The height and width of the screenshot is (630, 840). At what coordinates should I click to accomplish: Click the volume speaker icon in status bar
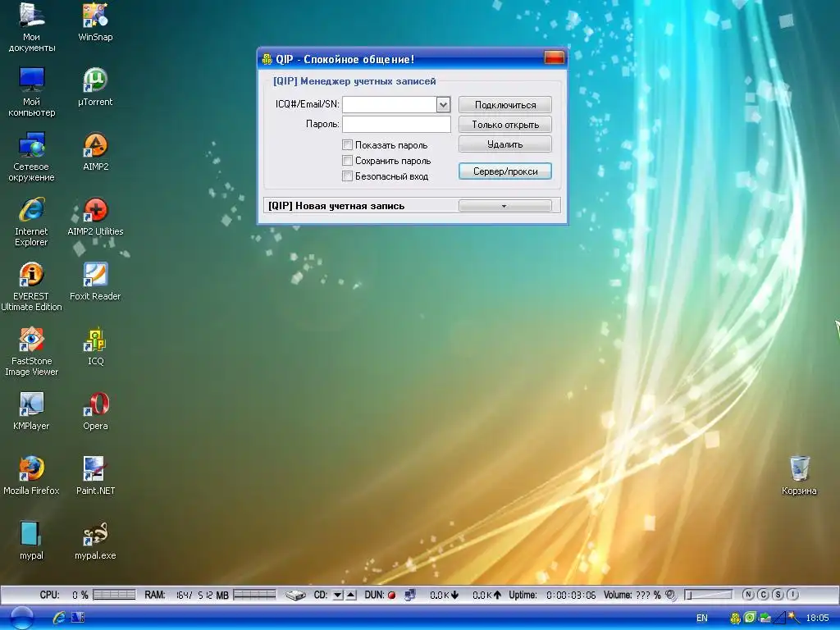(x=671, y=595)
